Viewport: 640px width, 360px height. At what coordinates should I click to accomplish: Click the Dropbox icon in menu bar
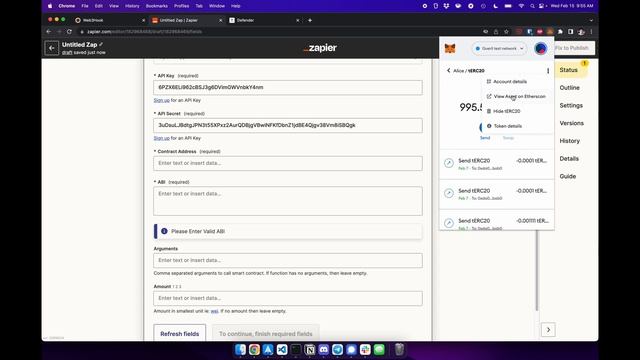pos(446,6)
